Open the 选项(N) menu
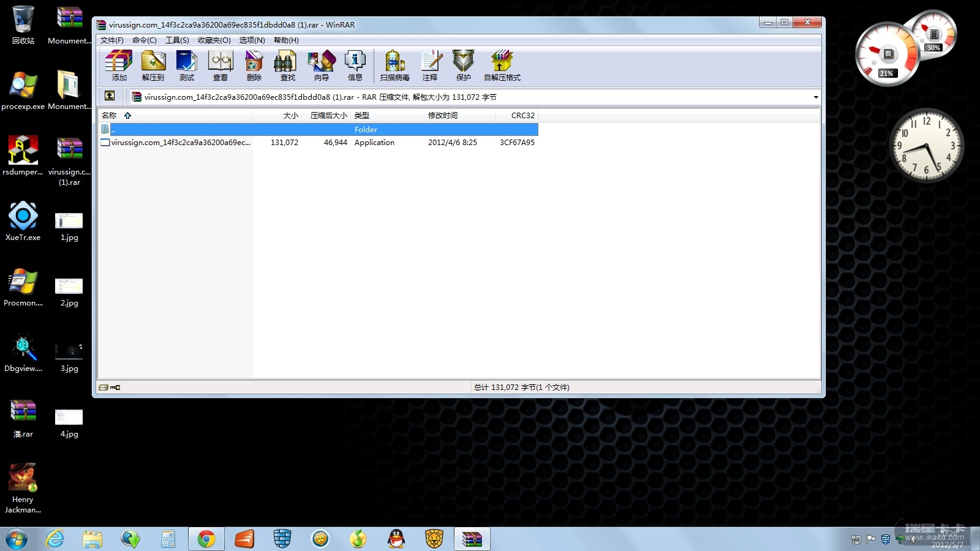Viewport: 980px width, 551px height. (x=252, y=40)
